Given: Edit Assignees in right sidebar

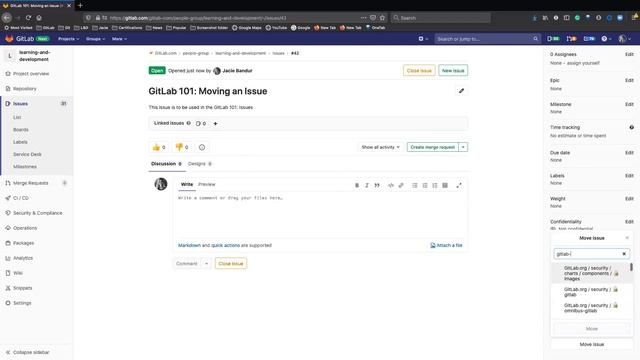Looking at the screenshot, I should coord(629,54).
